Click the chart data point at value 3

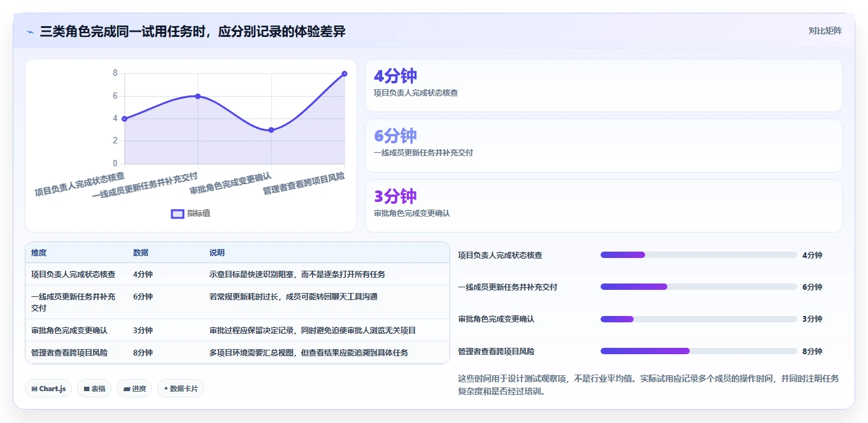click(271, 130)
